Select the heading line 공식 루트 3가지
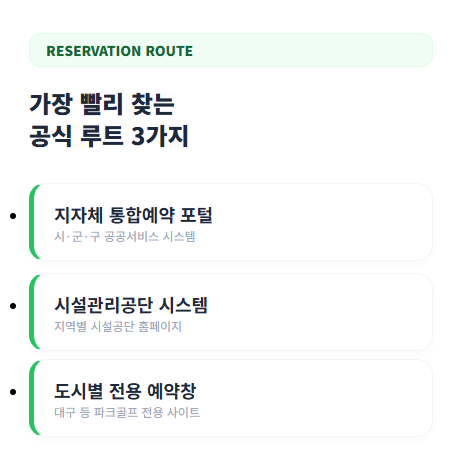465x466 pixels. pyautogui.click(x=109, y=136)
